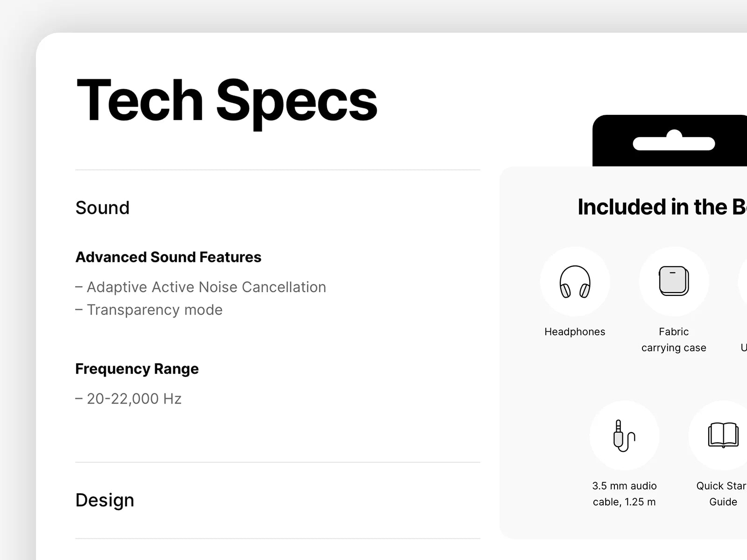Select the Frequency Range heading

coord(137,369)
